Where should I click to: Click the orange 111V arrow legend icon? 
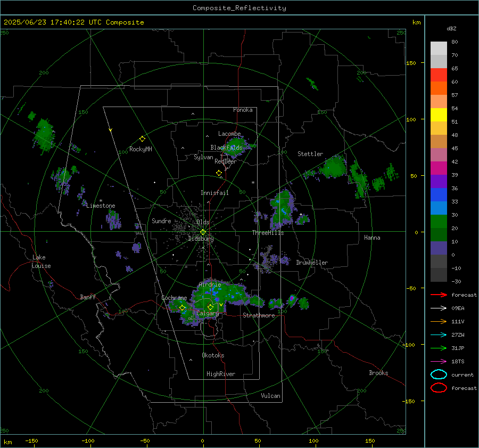[439, 321]
